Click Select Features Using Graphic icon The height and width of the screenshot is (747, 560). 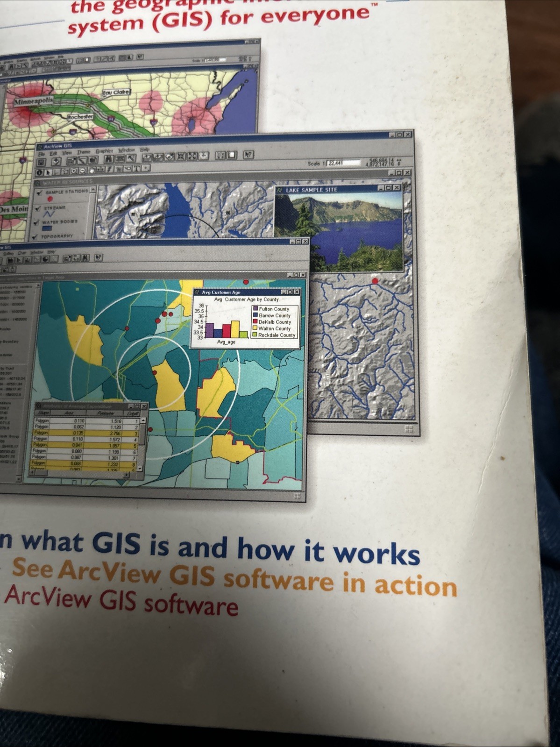tap(220, 155)
